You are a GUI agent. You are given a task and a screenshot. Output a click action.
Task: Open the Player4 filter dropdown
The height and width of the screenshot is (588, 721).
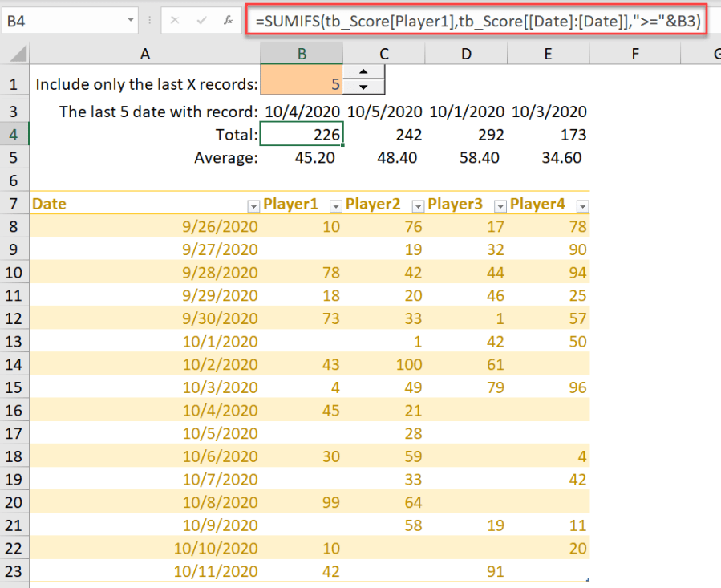click(582, 205)
